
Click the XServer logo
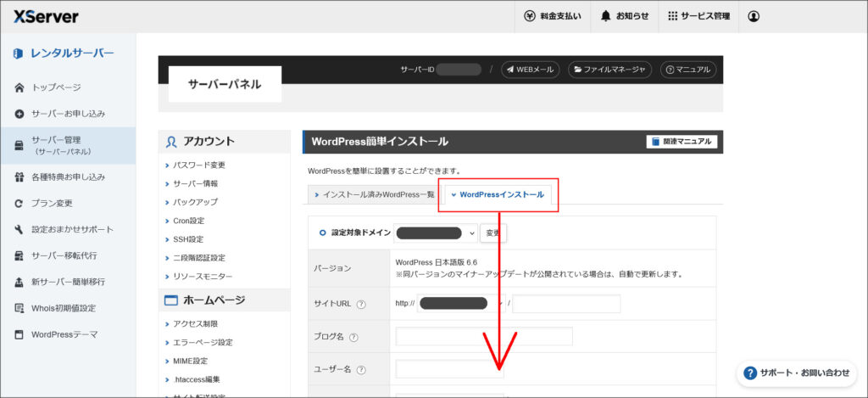click(x=46, y=17)
